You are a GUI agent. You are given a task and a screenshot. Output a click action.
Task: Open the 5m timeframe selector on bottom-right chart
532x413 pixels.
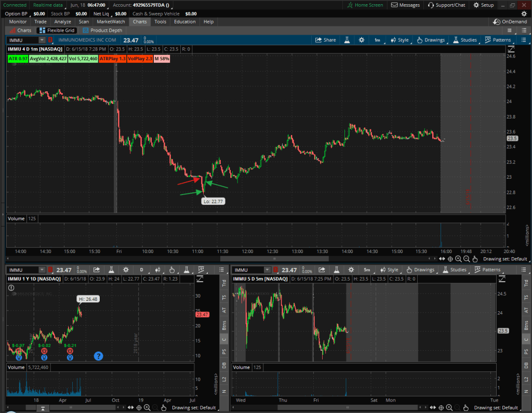367,270
